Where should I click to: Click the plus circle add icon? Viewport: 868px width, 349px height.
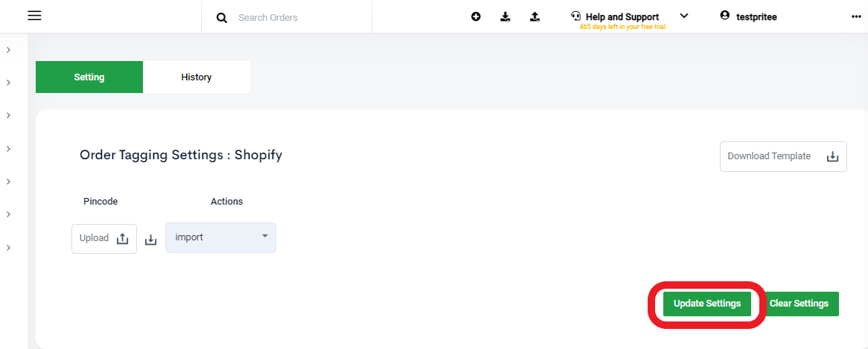(x=476, y=16)
